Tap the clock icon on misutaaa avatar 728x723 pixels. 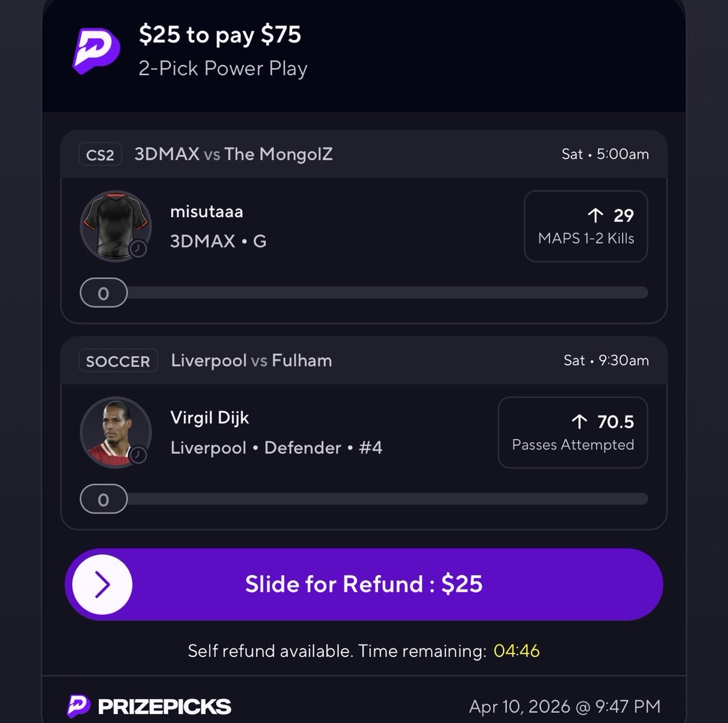click(x=138, y=249)
